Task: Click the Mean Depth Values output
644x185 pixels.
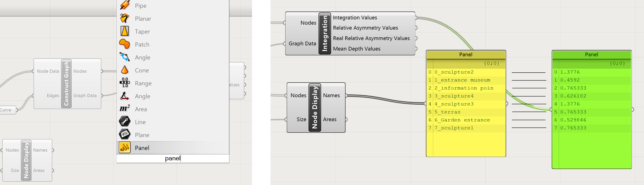Action: (x=357, y=49)
